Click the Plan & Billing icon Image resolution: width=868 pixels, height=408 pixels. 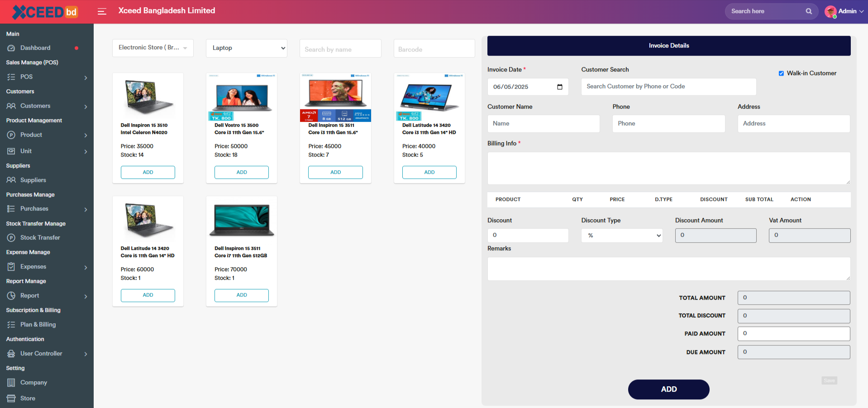coord(11,325)
